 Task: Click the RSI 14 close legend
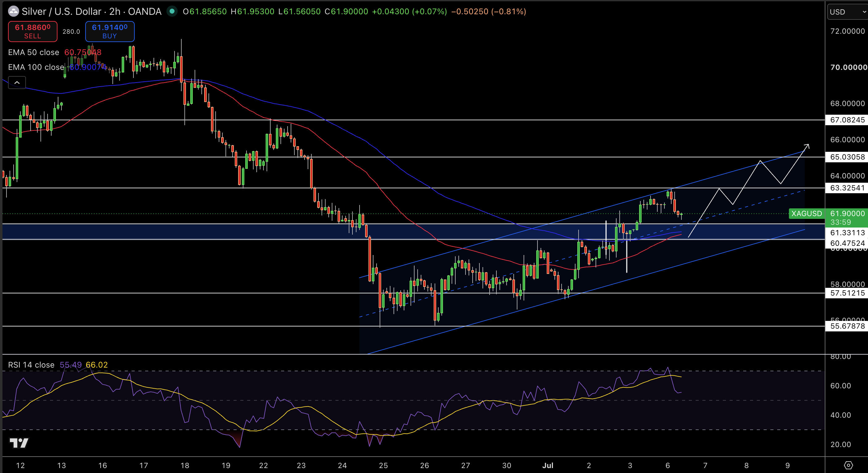point(31,365)
